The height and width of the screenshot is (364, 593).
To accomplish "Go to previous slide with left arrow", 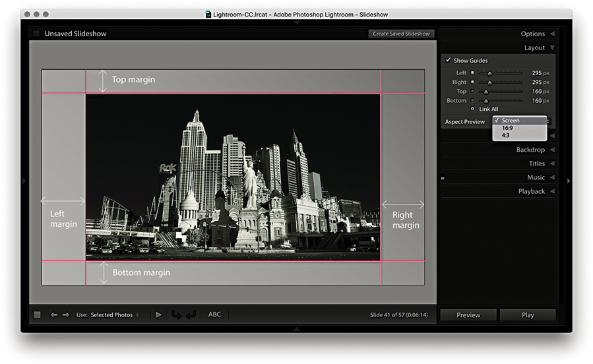I will pyautogui.click(x=54, y=315).
